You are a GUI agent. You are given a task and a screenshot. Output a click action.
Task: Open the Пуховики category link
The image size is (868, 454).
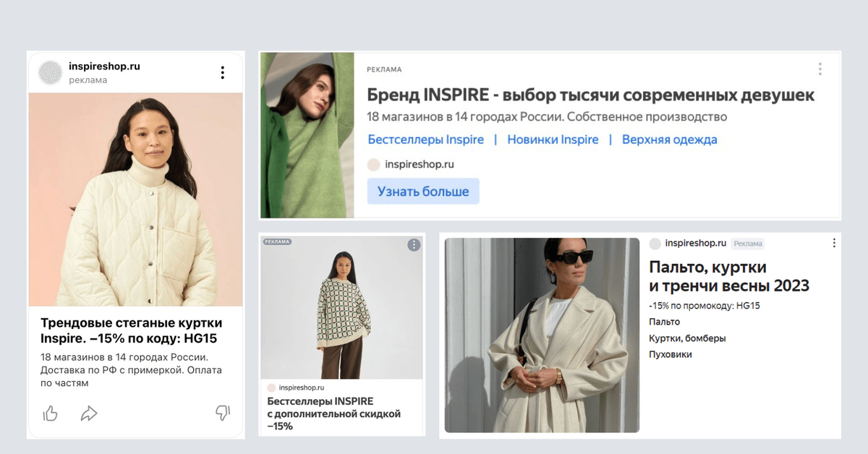click(671, 355)
